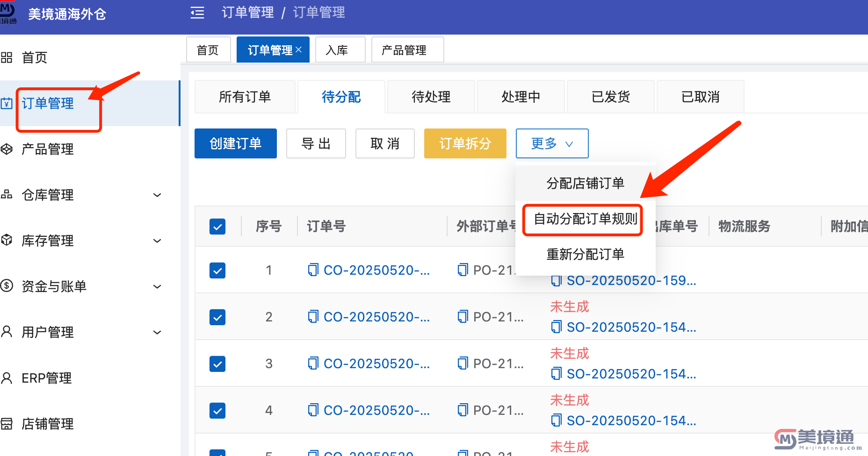Choose 自动分配订单规则 menu option
Screen dimensions: 868x456
click(585, 219)
